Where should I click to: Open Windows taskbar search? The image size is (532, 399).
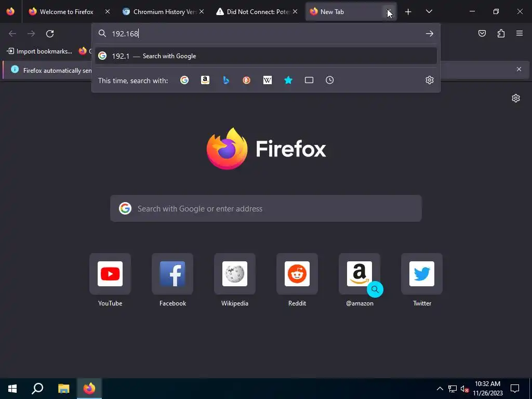(x=37, y=389)
